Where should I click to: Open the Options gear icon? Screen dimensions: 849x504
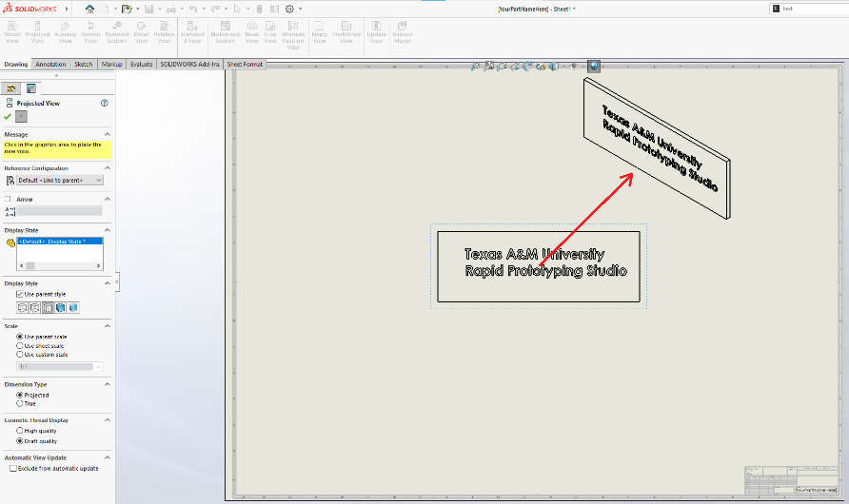289,9
